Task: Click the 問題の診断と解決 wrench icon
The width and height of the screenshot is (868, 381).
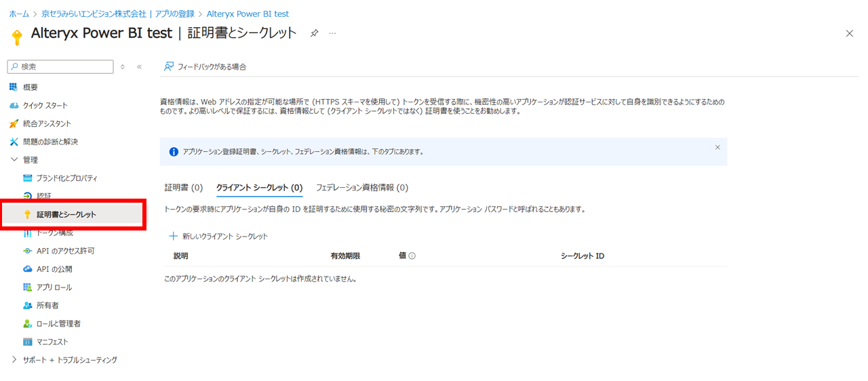Action: (14, 142)
